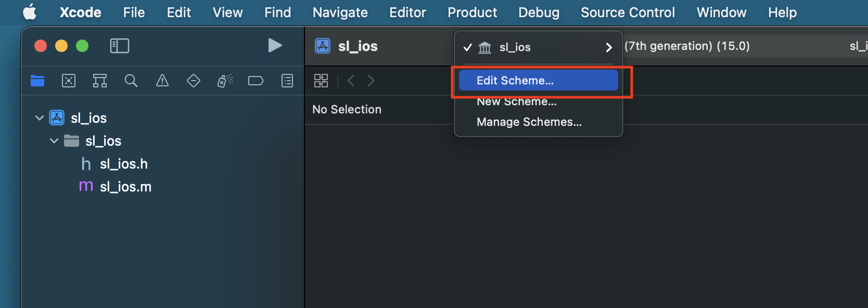The height and width of the screenshot is (308, 868).
Task: Open the Report navigator icon
Action: [x=287, y=81]
